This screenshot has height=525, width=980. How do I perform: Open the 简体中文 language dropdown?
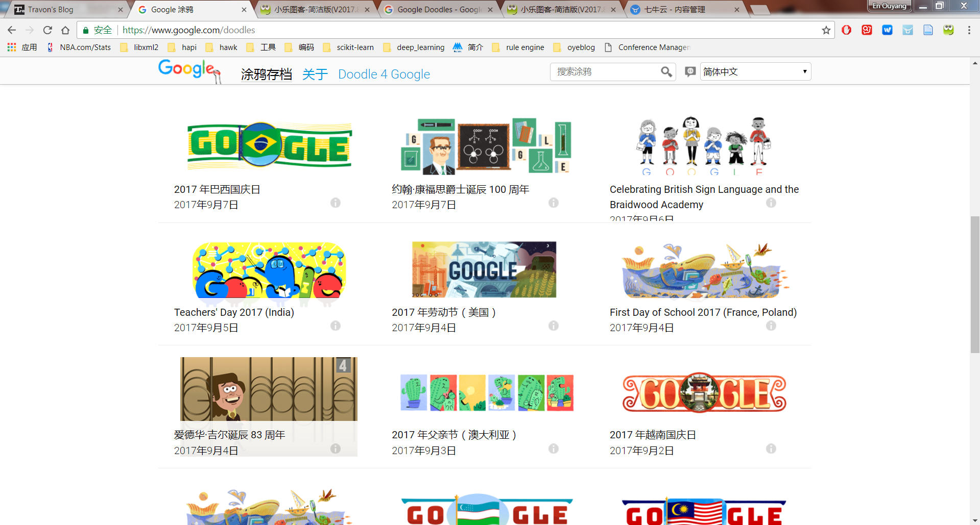[x=755, y=71]
